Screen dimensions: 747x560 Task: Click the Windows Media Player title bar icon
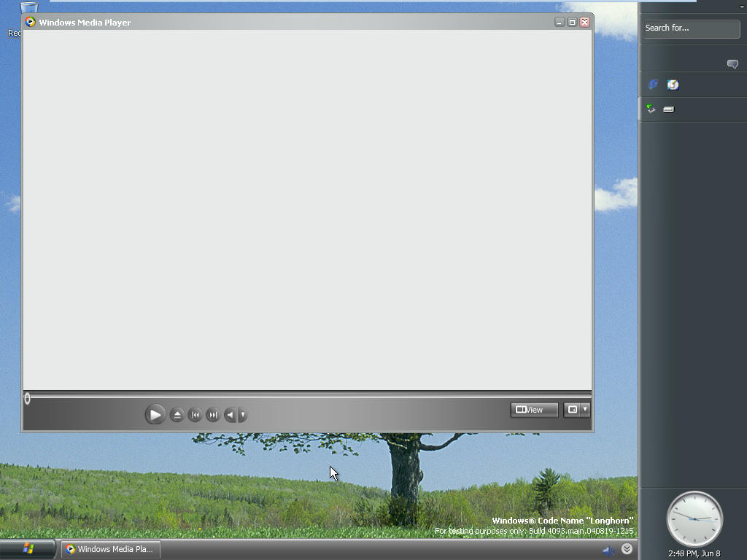30,22
